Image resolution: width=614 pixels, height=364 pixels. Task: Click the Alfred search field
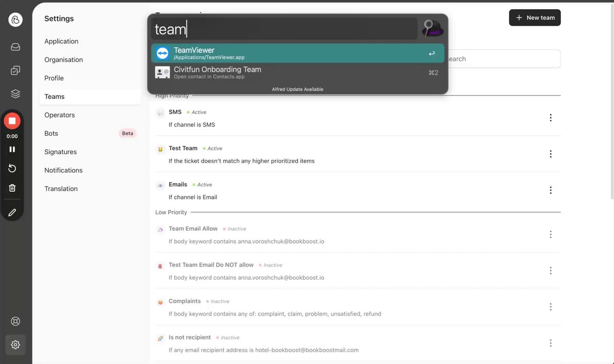(284, 29)
